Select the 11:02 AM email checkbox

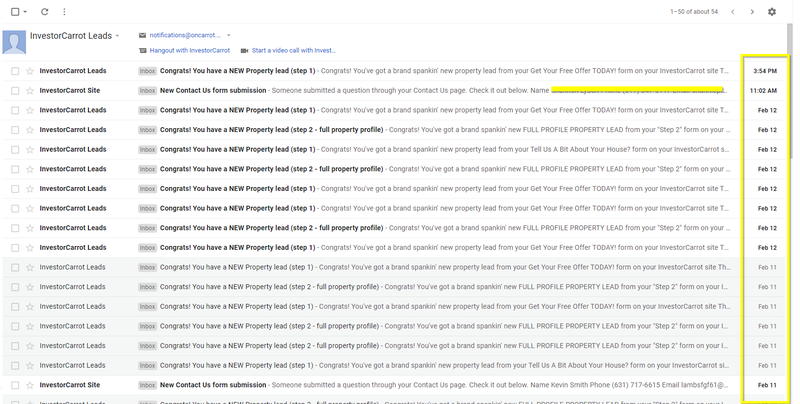click(15, 91)
